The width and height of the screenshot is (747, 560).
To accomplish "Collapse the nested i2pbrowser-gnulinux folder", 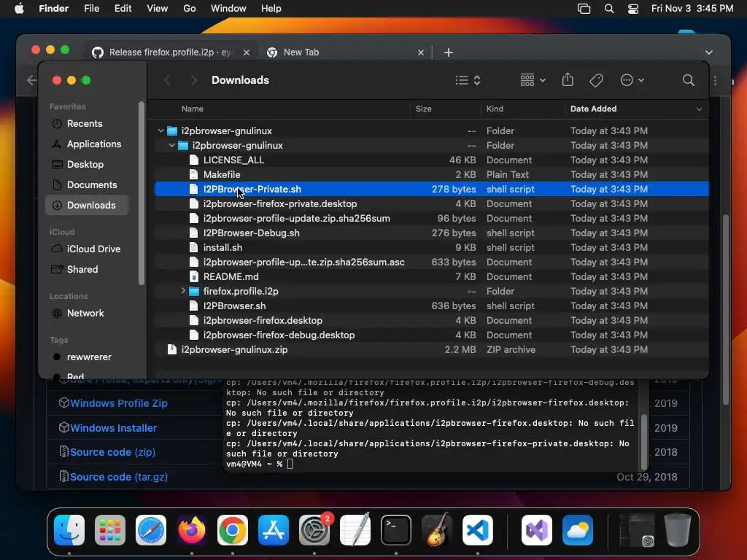I will coord(172,145).
